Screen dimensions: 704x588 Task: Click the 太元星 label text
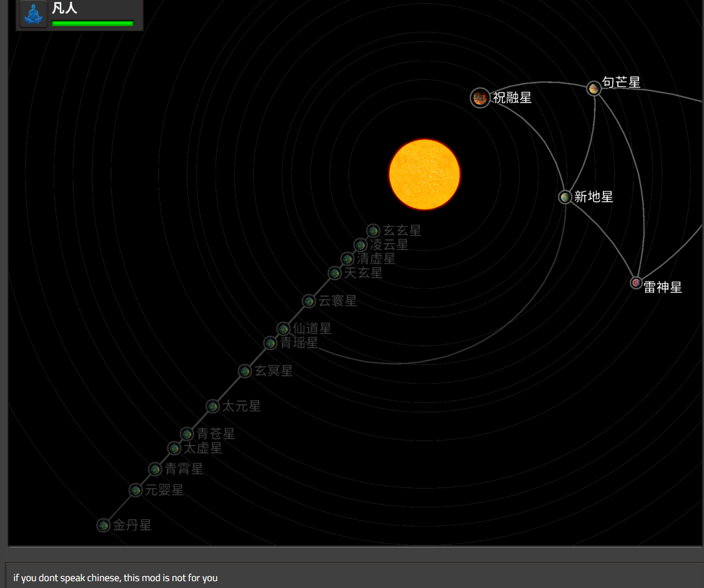[x=241, y=406]
